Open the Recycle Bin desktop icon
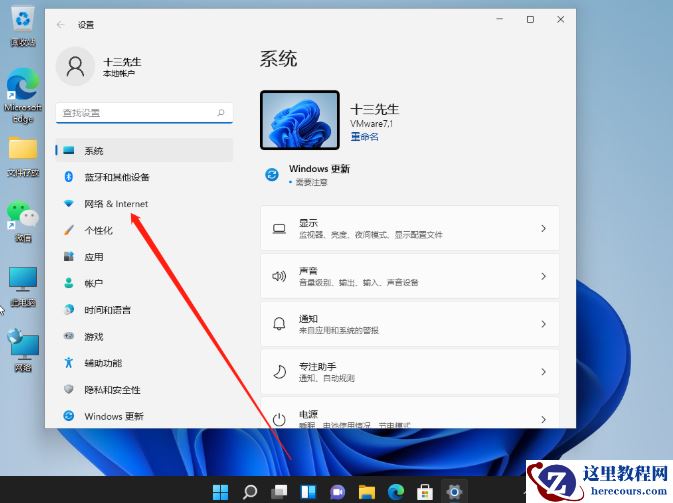This screenshot has height=503, width=673. point(23,28)
